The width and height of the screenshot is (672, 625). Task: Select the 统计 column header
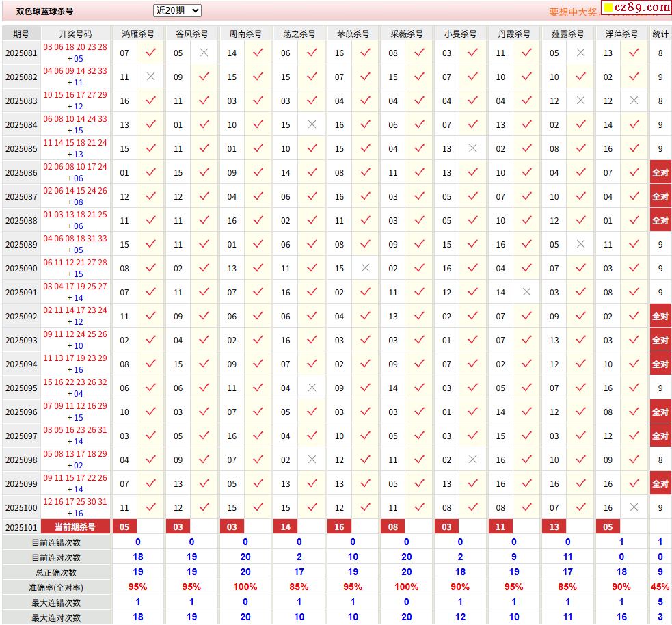click(x=660, y=34)
